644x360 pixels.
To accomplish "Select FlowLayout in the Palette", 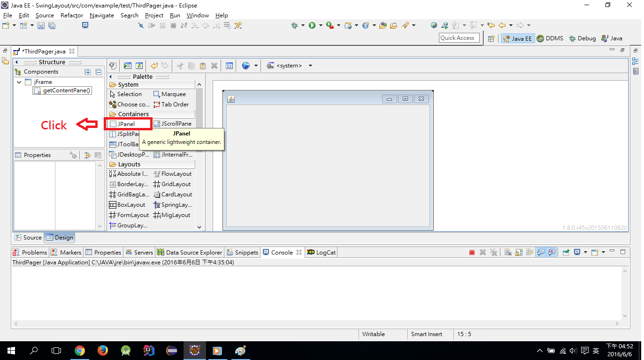I will (173, 174).
